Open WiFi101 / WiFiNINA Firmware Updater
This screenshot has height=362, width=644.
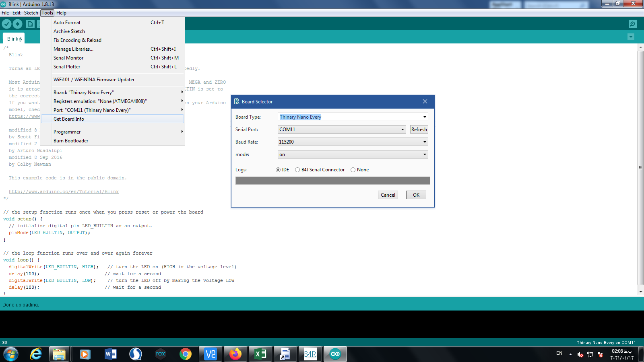point(113,80)
